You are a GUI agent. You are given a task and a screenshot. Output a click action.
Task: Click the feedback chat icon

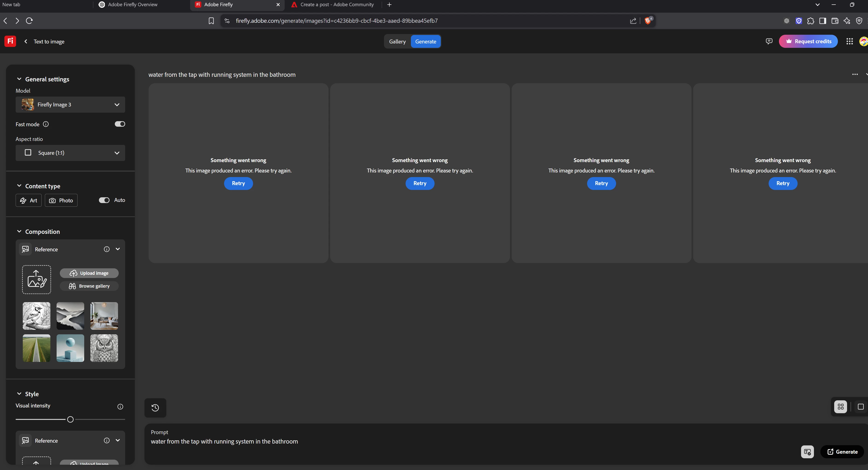point(769,41)
